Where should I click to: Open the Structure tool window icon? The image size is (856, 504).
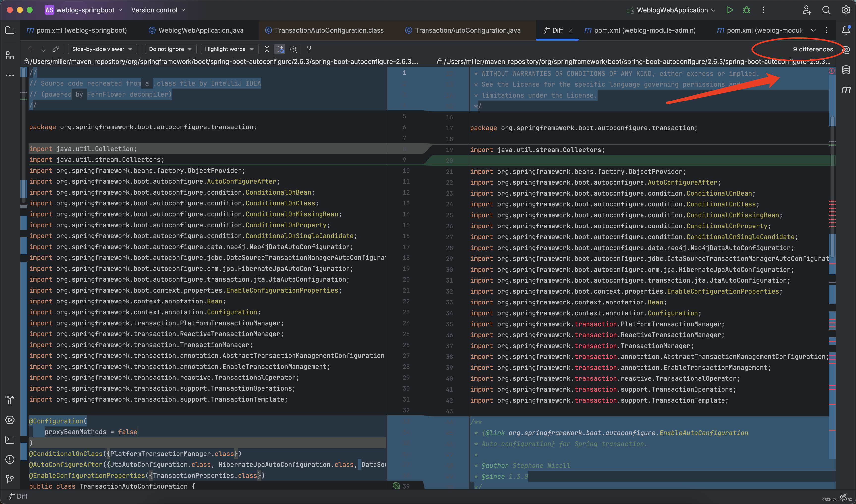pyautogui.click(x=10, y=55)
